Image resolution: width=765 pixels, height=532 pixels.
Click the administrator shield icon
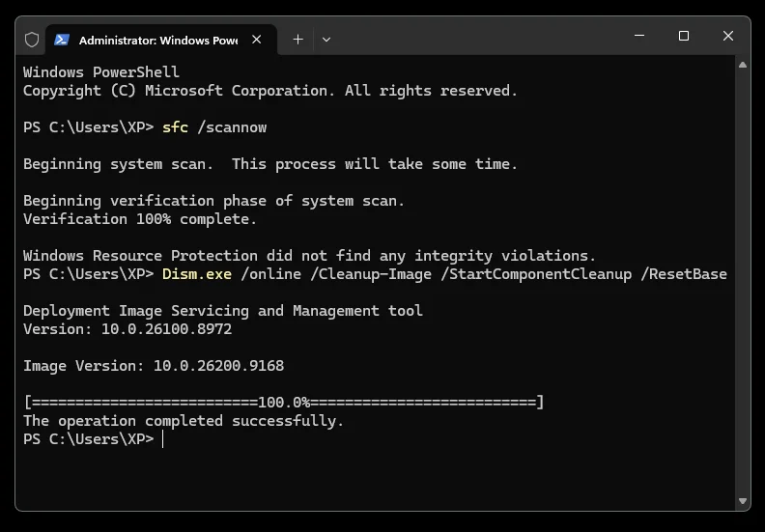pos(32,40)
